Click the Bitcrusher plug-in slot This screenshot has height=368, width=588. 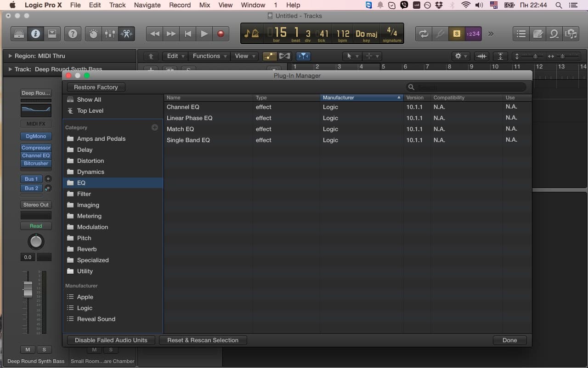(36, 163)
